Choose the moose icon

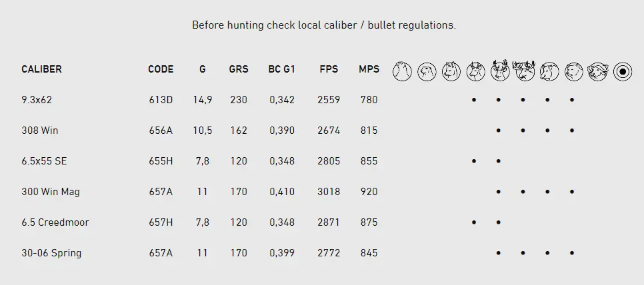pos(524,71)
